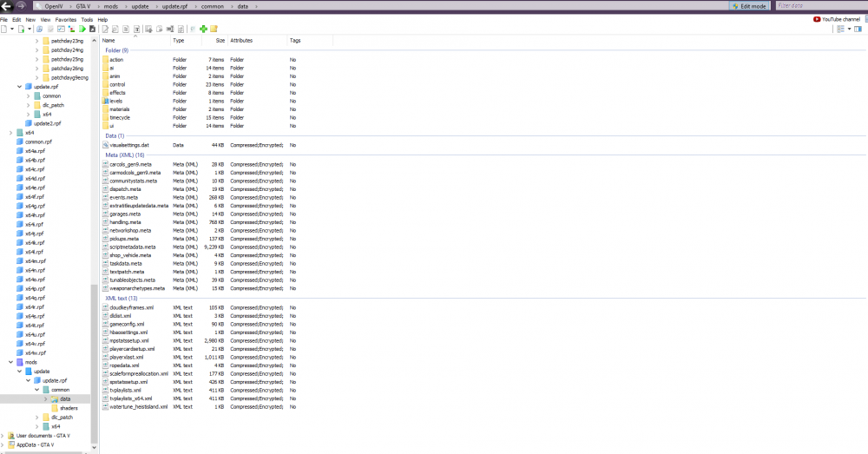Image resolution: width=868 pixels, height=454 pixels.
Task: Click the text-page 'T' toolbar icon
Action: coord(136,29)
